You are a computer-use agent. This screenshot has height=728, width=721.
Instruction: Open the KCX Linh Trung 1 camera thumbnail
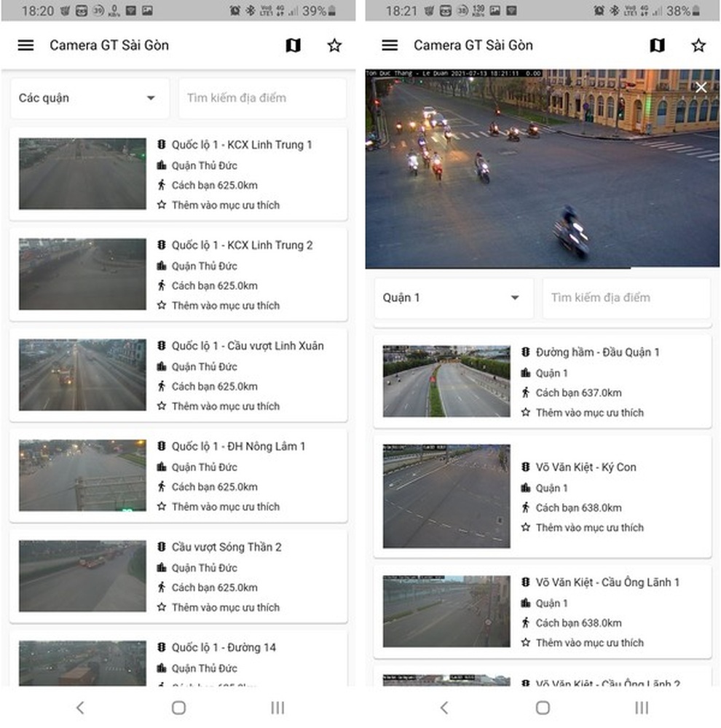82,174
